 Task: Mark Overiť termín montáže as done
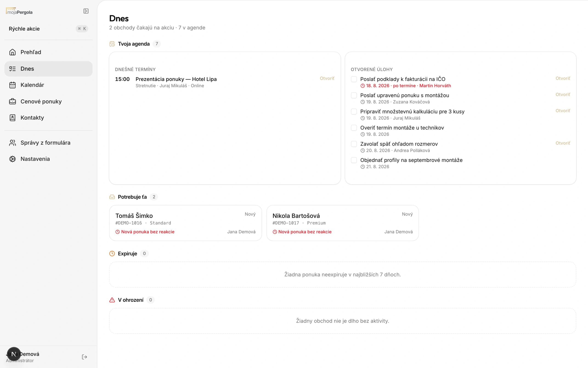pyautogui.click(x=354, y=128)
